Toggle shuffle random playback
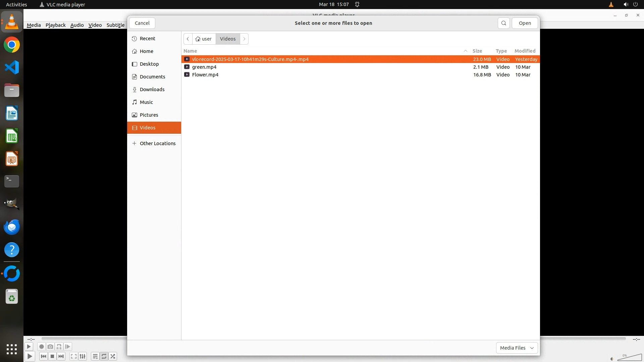Screen dimensions: 644x362 click(113, 356)
